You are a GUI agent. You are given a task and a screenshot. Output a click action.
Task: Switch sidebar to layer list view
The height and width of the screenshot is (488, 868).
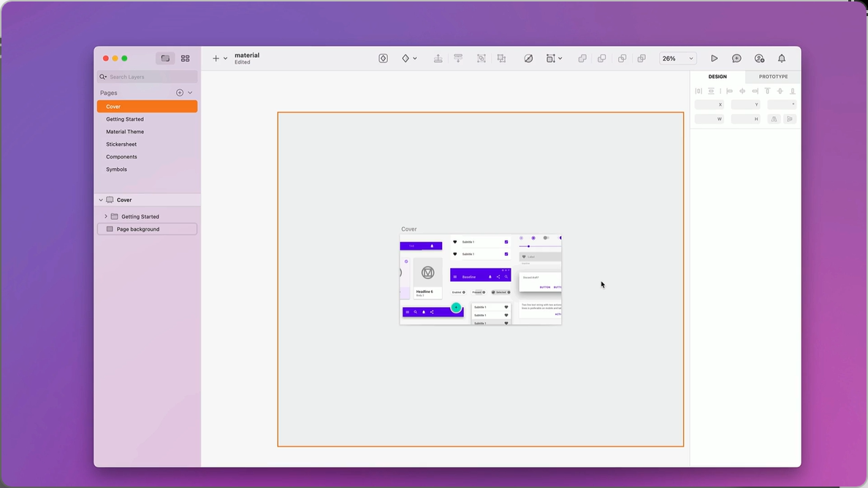pyautogui.click(x=165, y=58)
